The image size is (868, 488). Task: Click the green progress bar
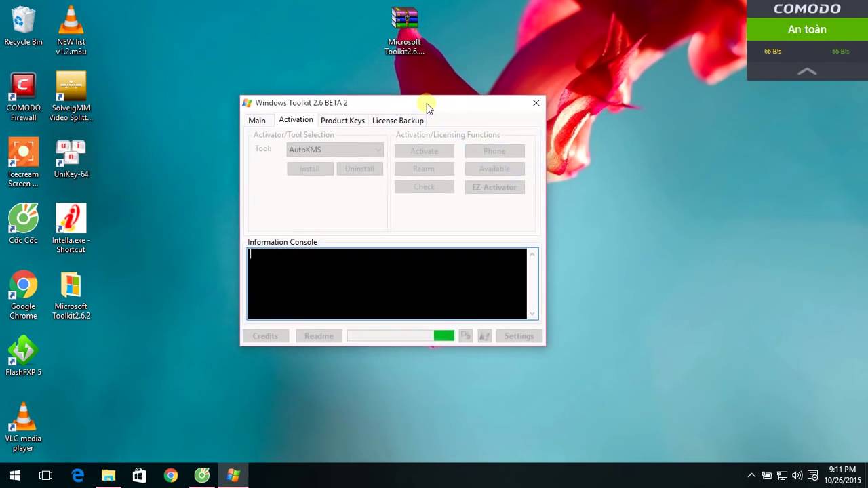(x=401, y=335)
